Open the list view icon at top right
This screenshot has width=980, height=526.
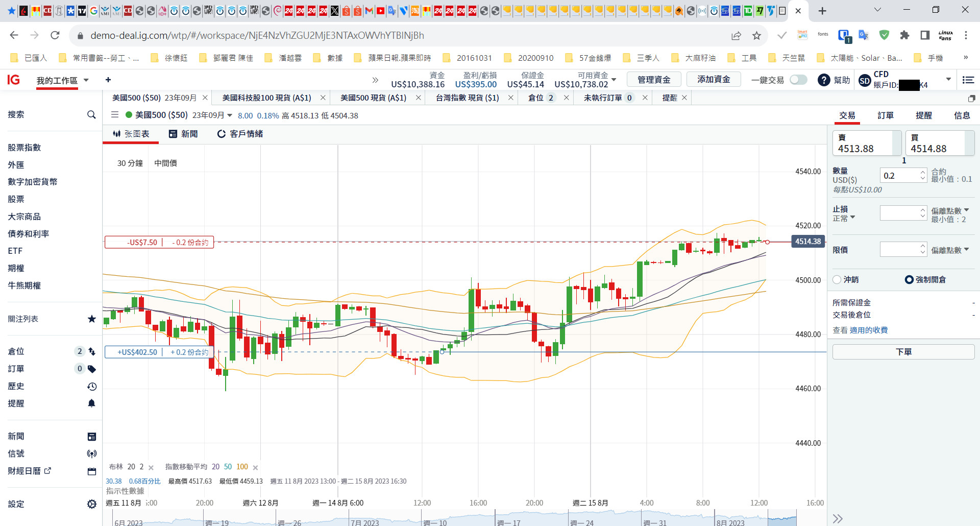968,80
